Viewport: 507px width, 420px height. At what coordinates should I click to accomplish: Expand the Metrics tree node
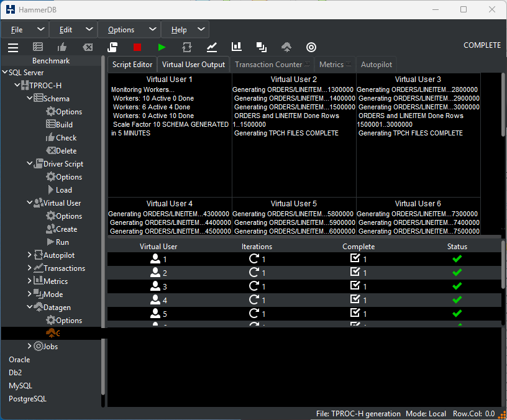pyautogui.click(x=29, y=281)
